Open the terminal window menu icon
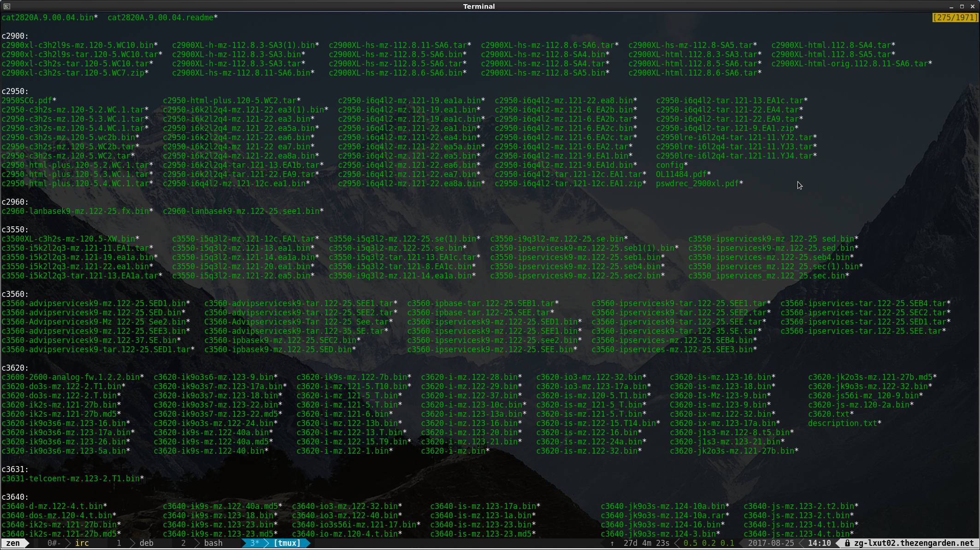The height and width of the screenshot is (550, 980). coord(6,6)
